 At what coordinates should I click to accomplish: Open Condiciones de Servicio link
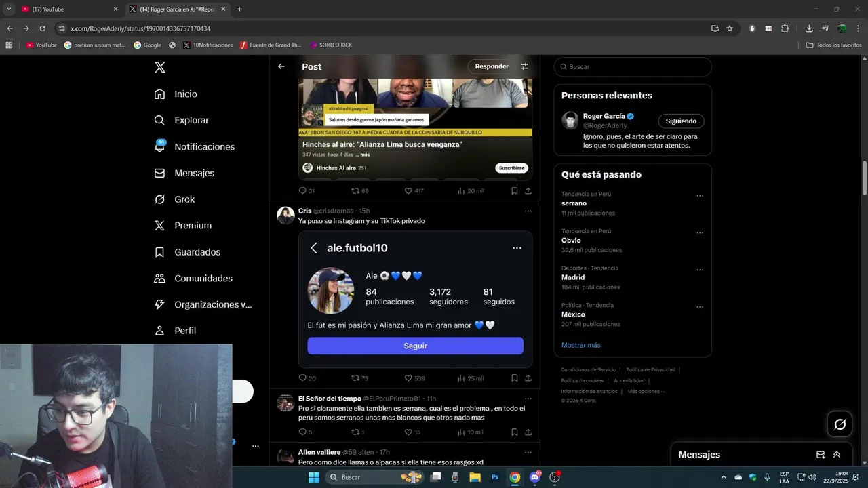(588, 369)
